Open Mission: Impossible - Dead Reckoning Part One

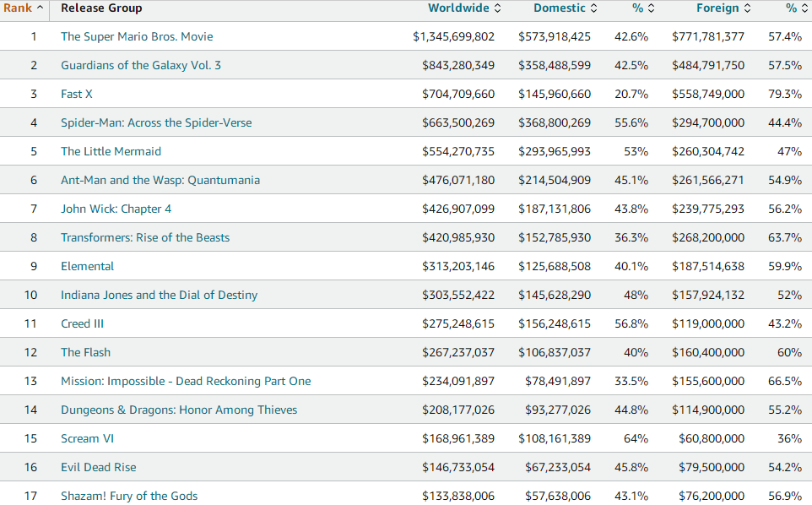[186, 382]
